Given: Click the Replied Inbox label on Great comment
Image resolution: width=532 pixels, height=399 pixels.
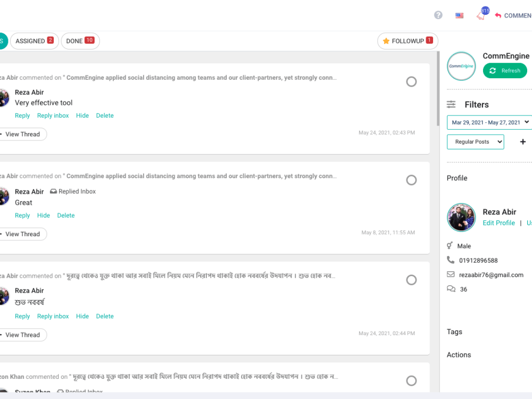Looking at the screenshot, I should [77, 192].
